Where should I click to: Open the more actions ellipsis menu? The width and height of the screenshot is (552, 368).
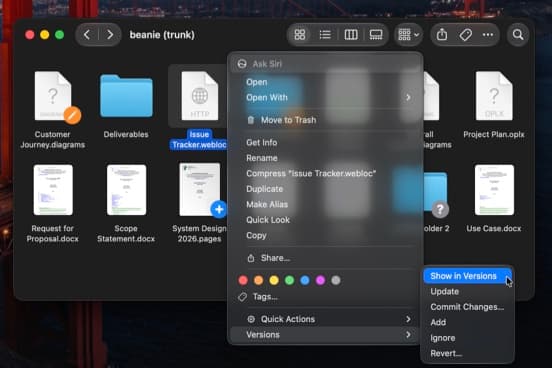tap(488, 35)
